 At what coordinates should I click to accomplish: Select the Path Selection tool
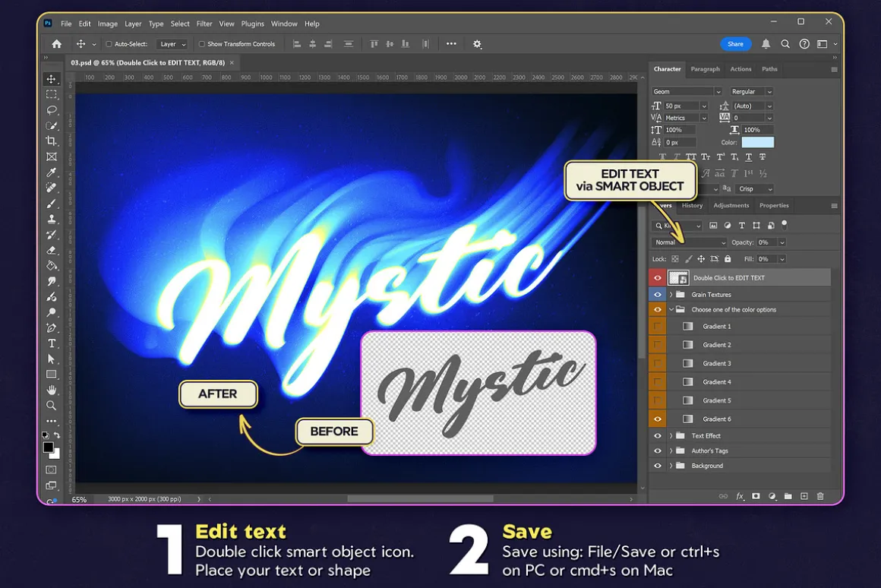(x=52, y=359)
